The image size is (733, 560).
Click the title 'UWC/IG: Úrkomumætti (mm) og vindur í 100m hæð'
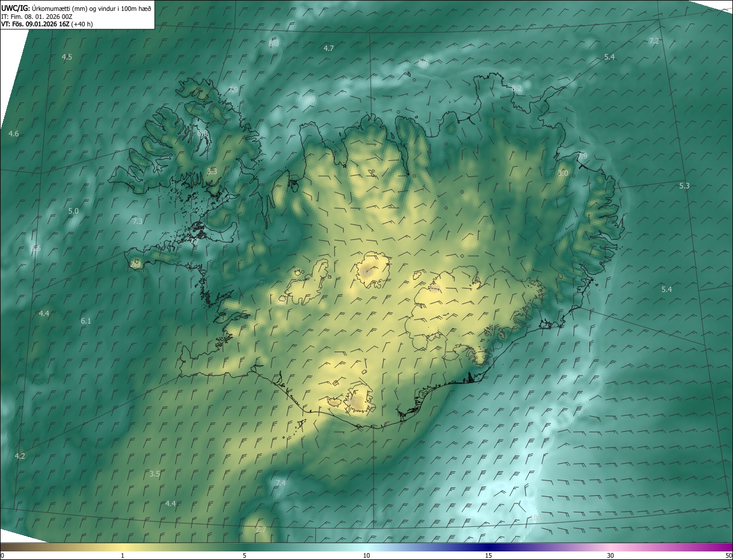click(76, 7)
